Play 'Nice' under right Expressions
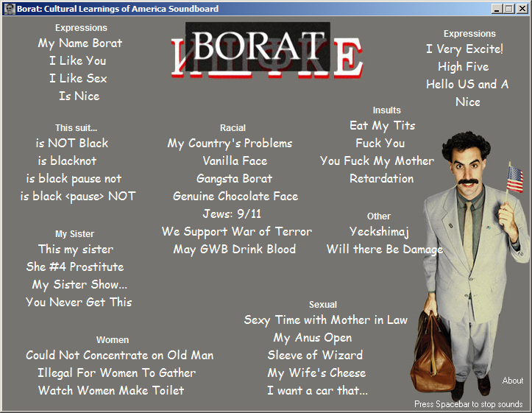Viewport: 532px width, 413px height. click(468, 102)
